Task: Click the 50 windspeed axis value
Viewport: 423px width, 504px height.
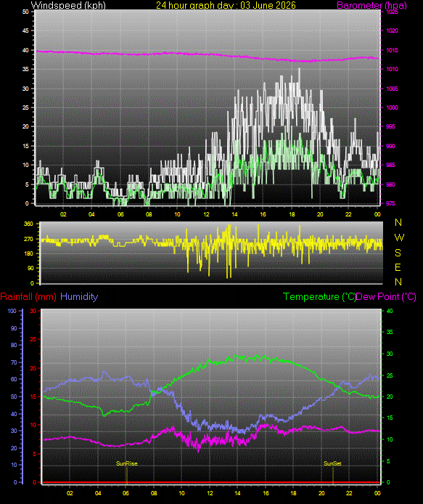Action: click(x=25, y=12)
